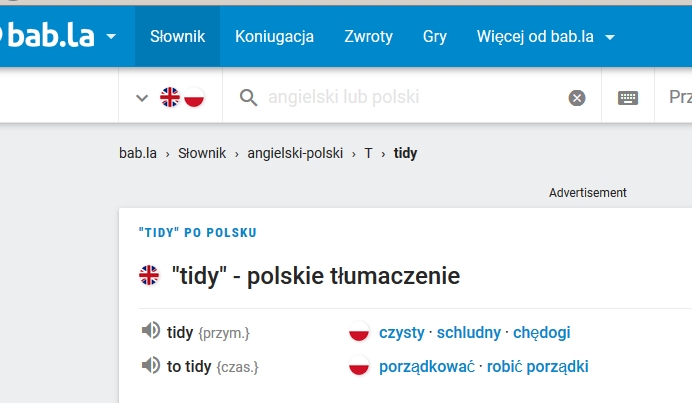Switch to the Zwroty tab

[368, 37]
